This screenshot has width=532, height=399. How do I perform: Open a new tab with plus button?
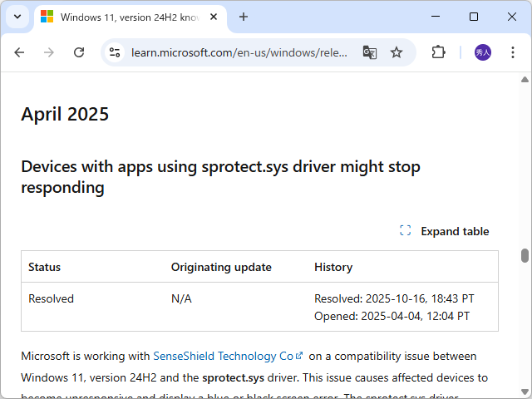(244, 17)
